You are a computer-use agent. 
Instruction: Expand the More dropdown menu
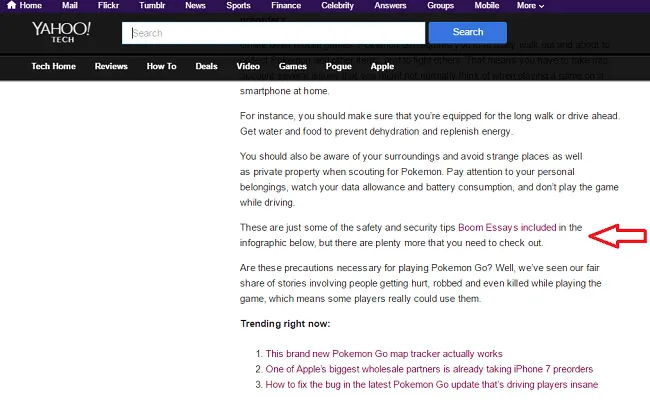(530, 6)
